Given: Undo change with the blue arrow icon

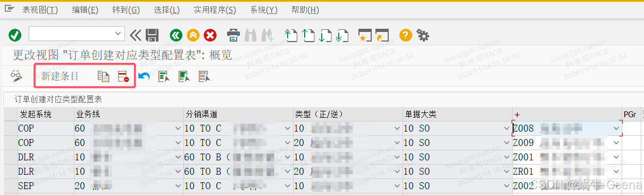Looking at the screenshot, I should coord(144,76).
